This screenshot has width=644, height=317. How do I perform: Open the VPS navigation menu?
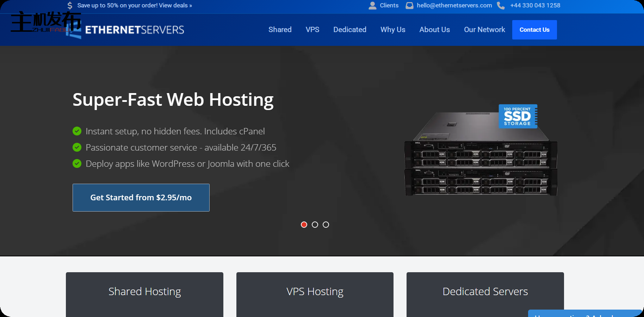click(x=312, y=30)
